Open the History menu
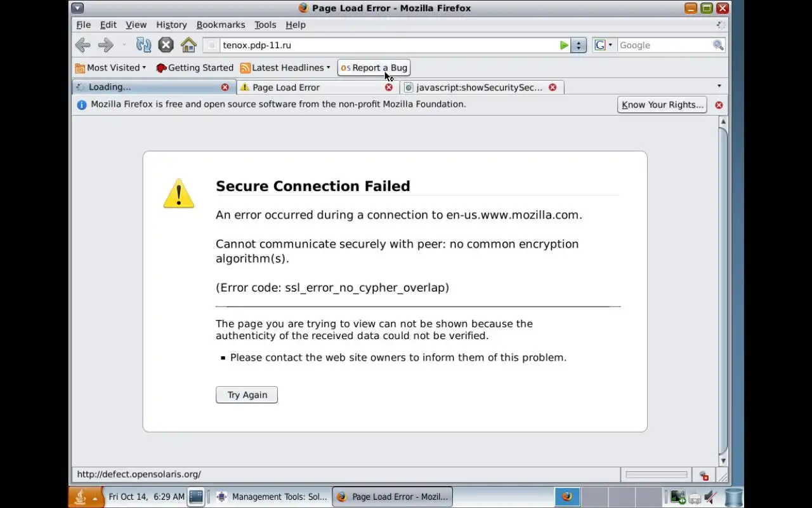 pos(171,25)
